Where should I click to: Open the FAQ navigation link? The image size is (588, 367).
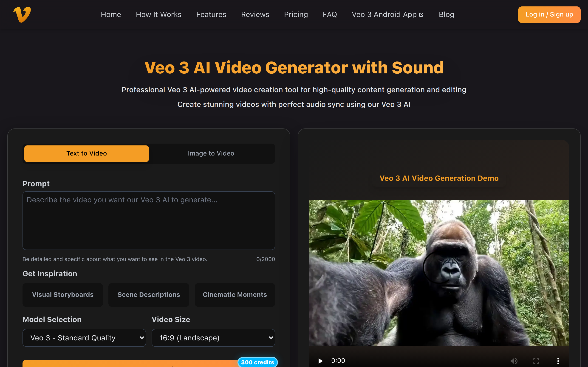pyautogui.click(x=330, y=14)
